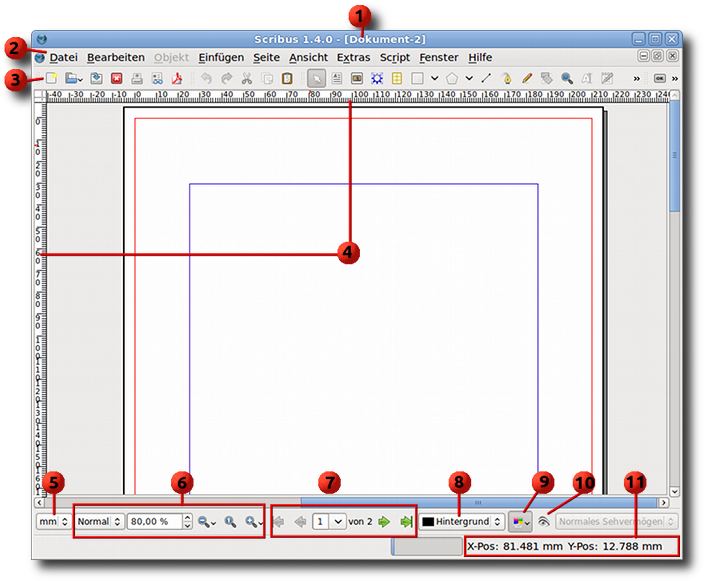The height and width of the screenshot is (581, 704).
Task: Open the Normal image preview quality dropdown
Action: point(99,522)
